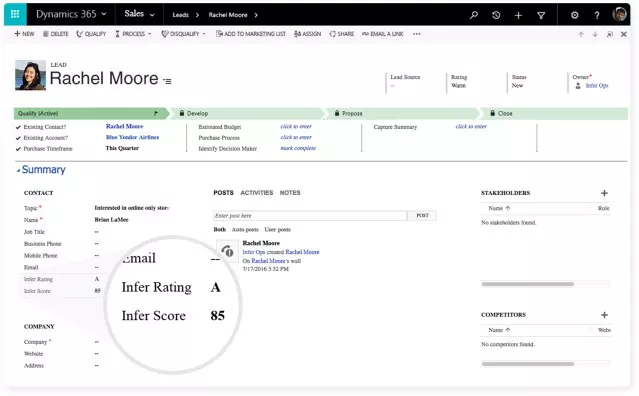The image size is (639, 396).
Task: Select the Close stage
Action: coord(555,113)
